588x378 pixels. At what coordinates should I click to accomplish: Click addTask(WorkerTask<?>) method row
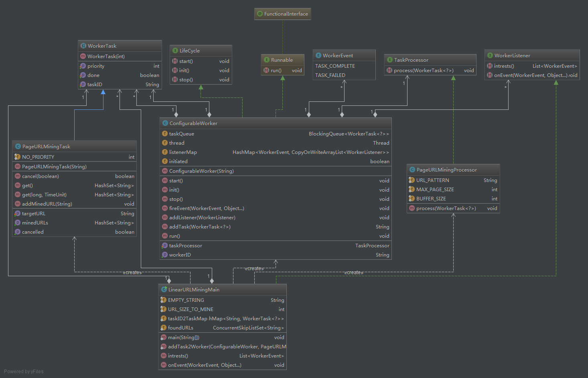click(276, 226)
